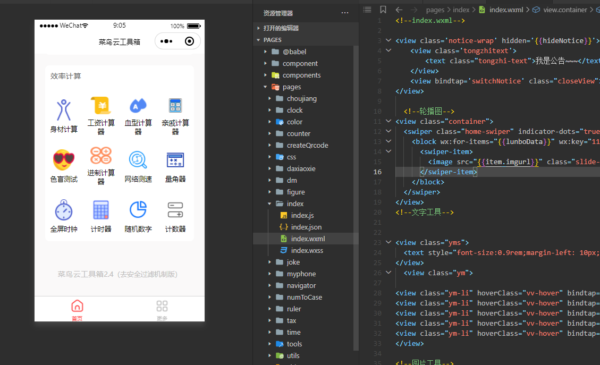Open index.json file

(306, 227)
